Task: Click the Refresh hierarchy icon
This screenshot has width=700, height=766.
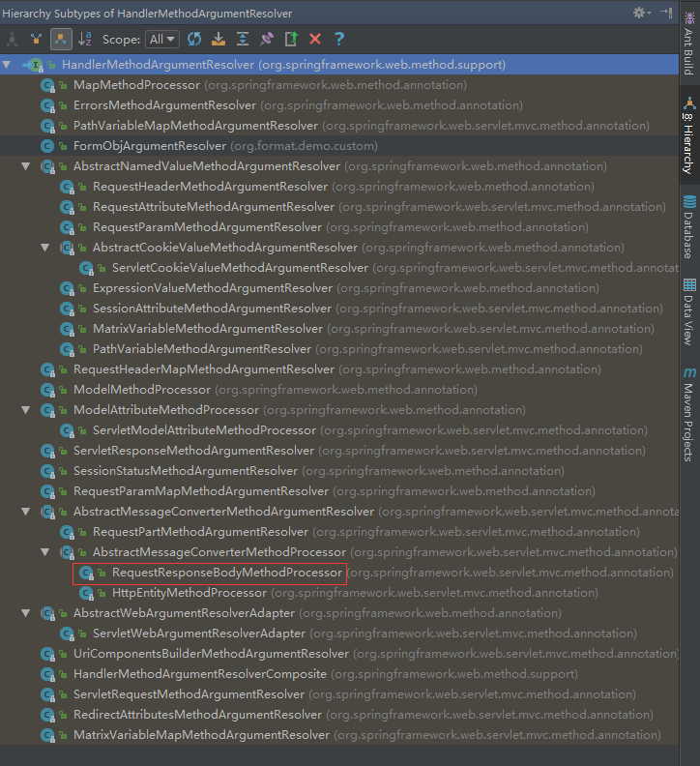Action: [194, 39]
